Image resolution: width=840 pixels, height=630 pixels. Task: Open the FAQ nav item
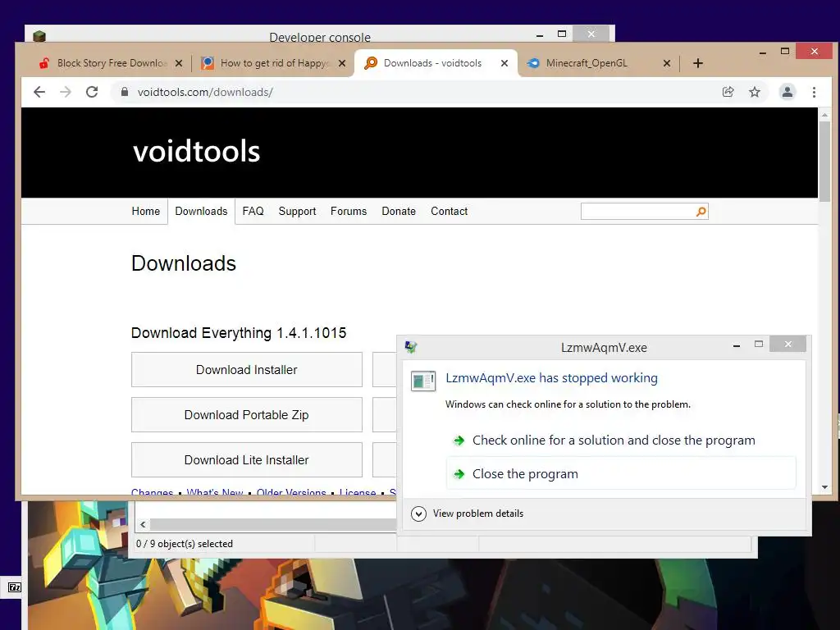(253, 211)
